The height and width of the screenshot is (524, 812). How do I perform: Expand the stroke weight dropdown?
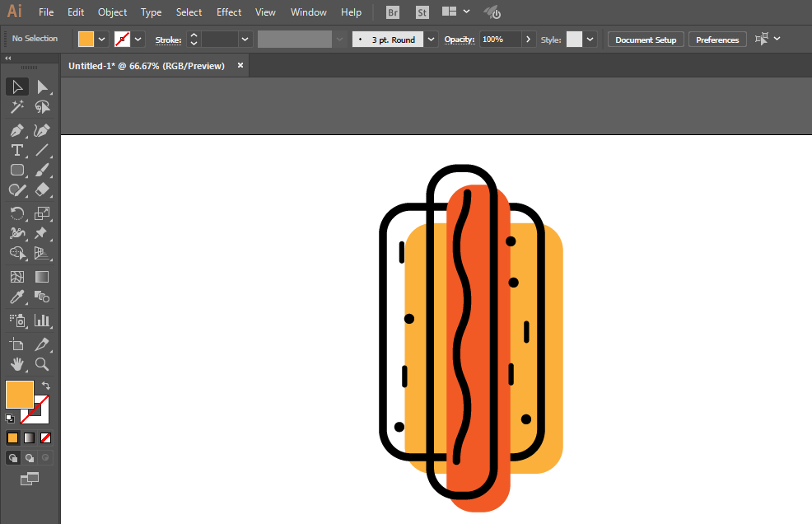pos(245,39)
